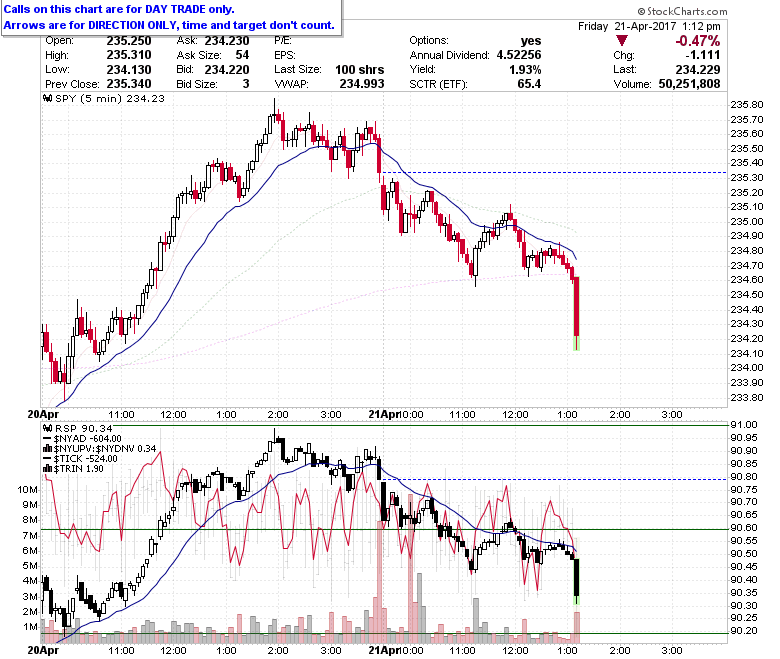This screenshot has width=780, height=659.
Task: Click the $TICK -524.00 legend entry
Action: point(85,459)
